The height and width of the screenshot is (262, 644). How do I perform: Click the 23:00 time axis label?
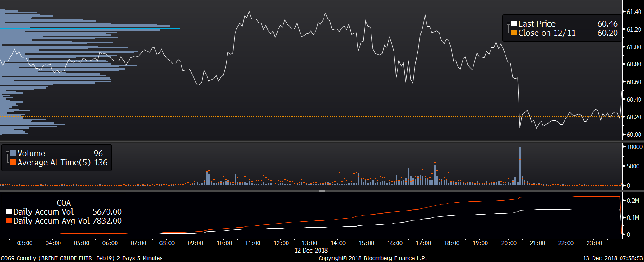594,243
